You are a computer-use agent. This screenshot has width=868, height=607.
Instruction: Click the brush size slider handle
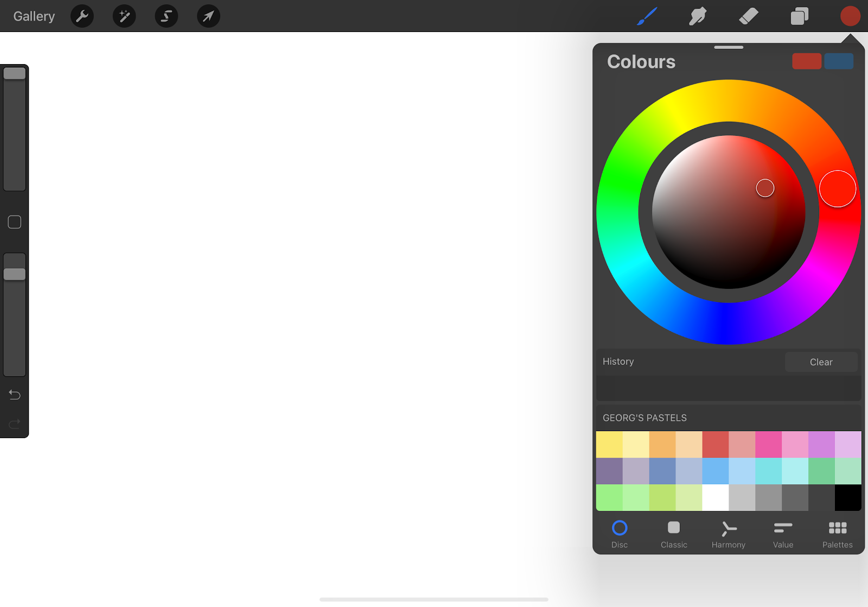[15, 73]
